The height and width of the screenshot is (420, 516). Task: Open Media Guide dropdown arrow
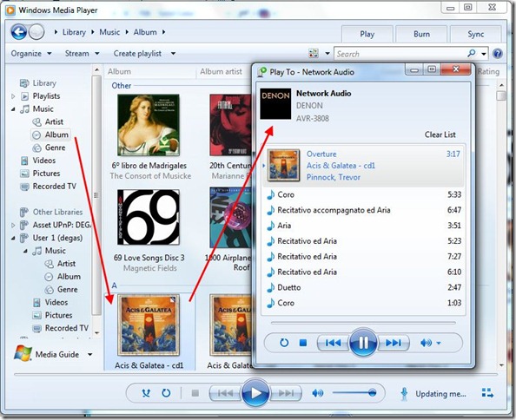tap(89, 354)
